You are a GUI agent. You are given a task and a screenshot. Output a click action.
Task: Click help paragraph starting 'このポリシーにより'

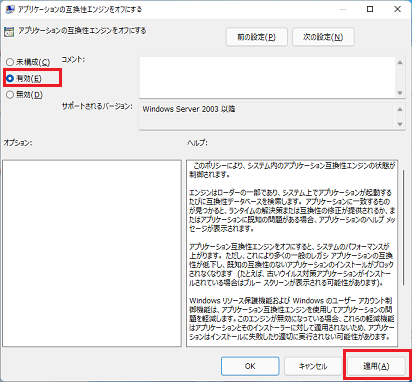tap(292, 170)
